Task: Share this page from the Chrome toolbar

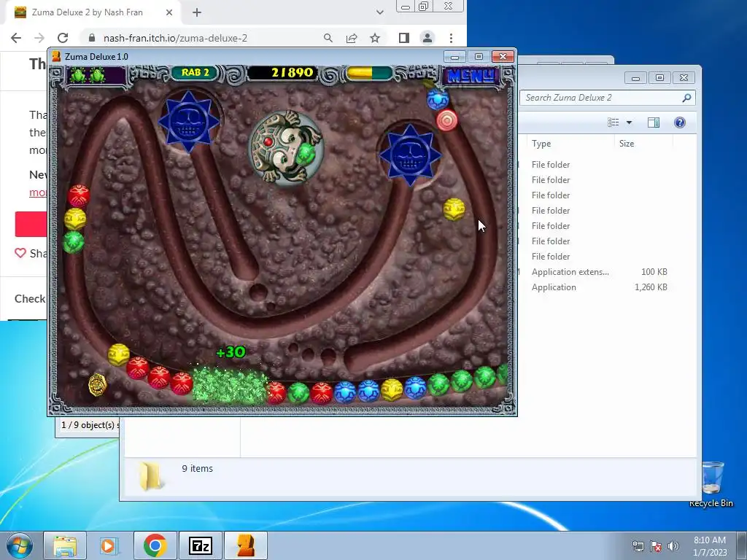Action: pos(352,38)
